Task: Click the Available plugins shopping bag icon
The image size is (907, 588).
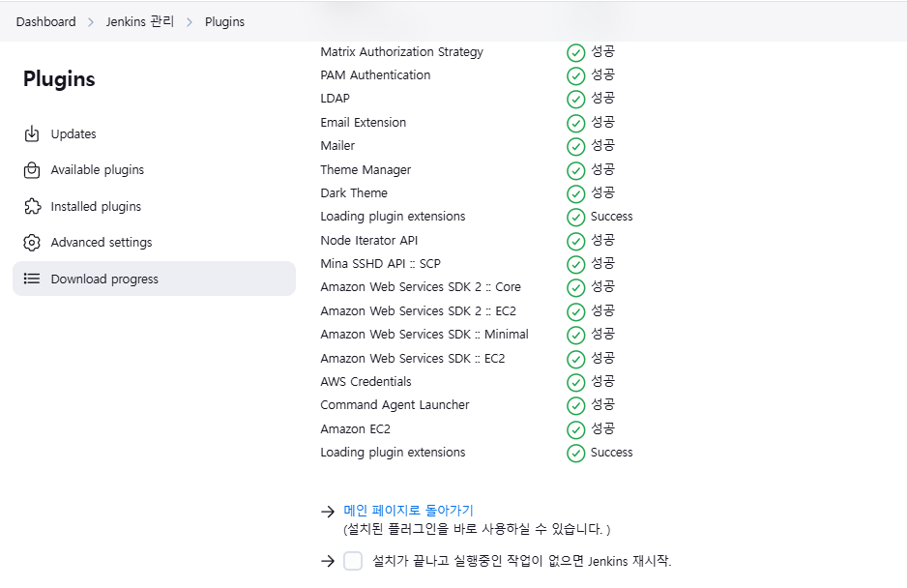Action: pyautogui.click(x=32, y=170)
